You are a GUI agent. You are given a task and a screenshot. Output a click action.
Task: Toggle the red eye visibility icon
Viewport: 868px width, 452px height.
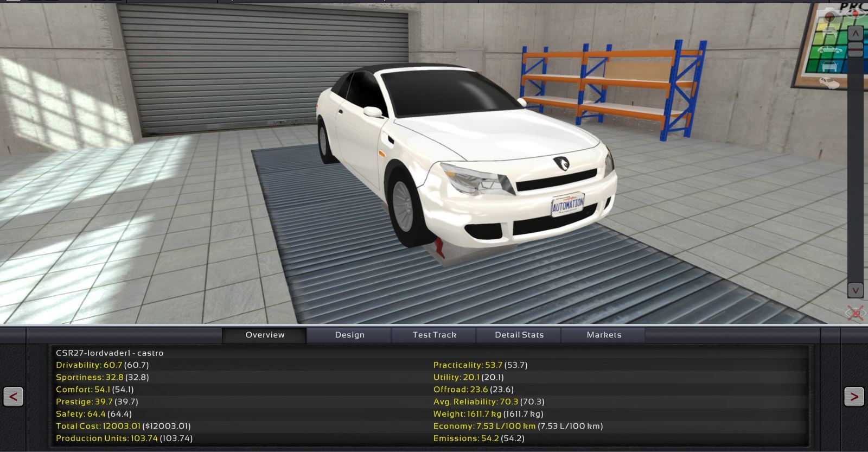coord(854,12)
